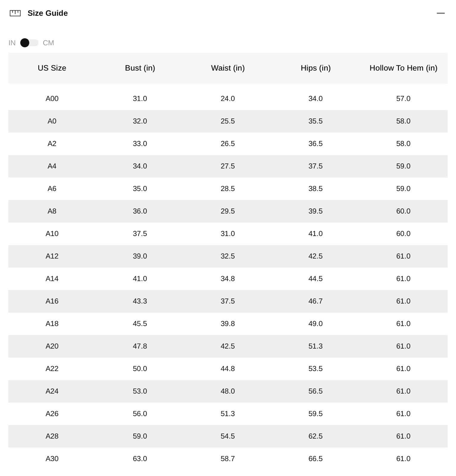Click the Size Guide heading
This screenshot has height=476, width=456.
tap(48, 13)
